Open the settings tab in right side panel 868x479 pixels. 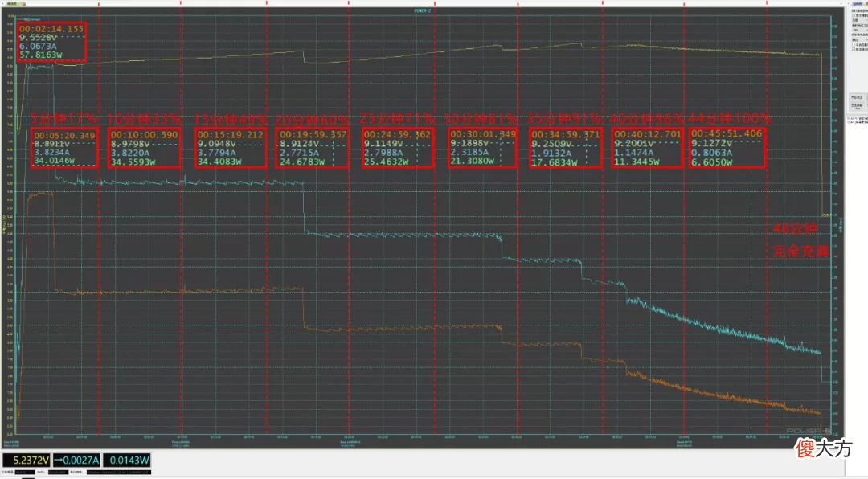[x=857, y=4]
